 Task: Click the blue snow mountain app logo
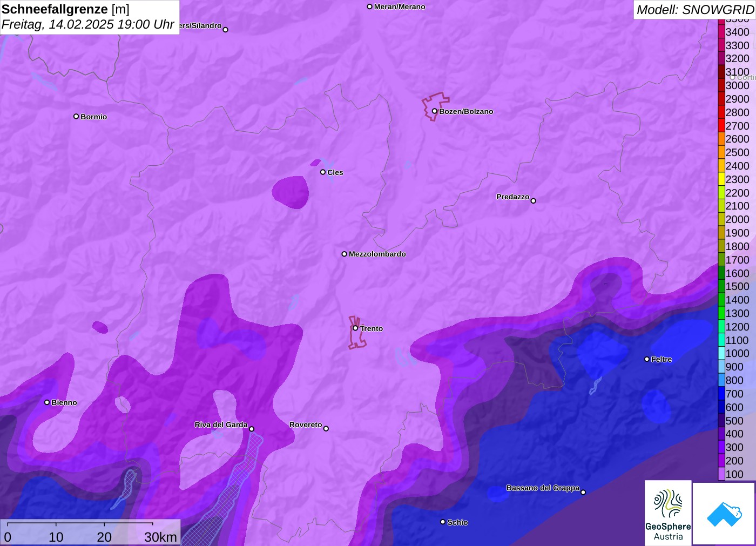coord(724,514)
